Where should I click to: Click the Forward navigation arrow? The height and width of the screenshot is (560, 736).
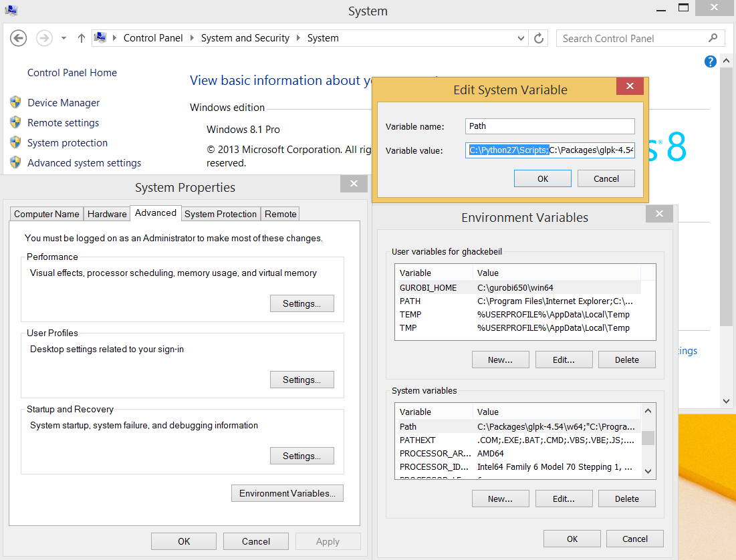(45, 38)
